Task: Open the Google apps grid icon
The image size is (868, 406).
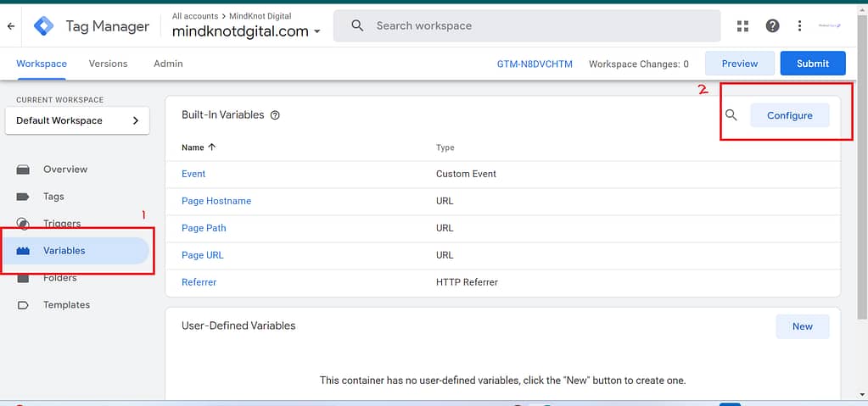Action: 743,26
